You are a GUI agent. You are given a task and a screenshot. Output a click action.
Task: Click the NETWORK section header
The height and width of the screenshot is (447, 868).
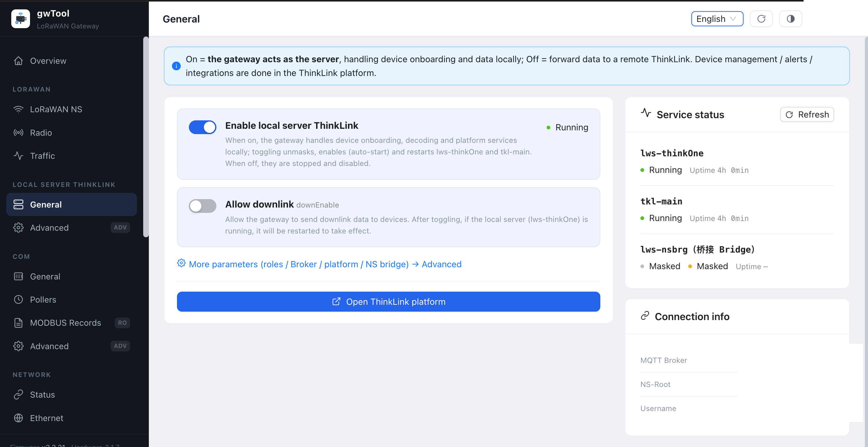(32, 374)
